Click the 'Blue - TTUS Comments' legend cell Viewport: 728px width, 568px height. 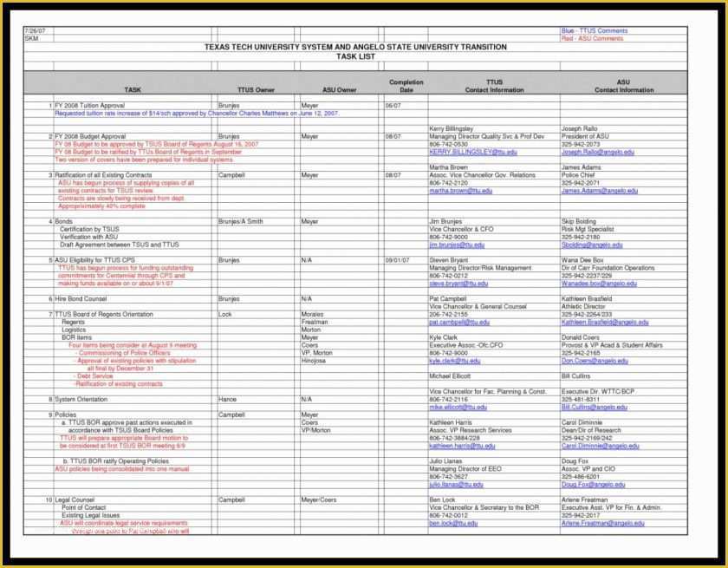coord(595,30)
